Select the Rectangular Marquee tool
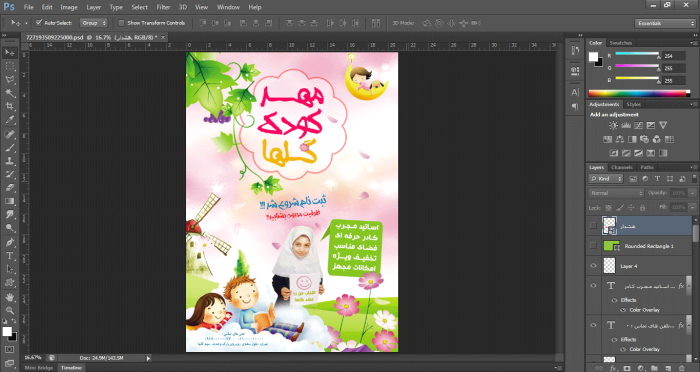This screenshot has height=372, width=700. coord(9,66)
